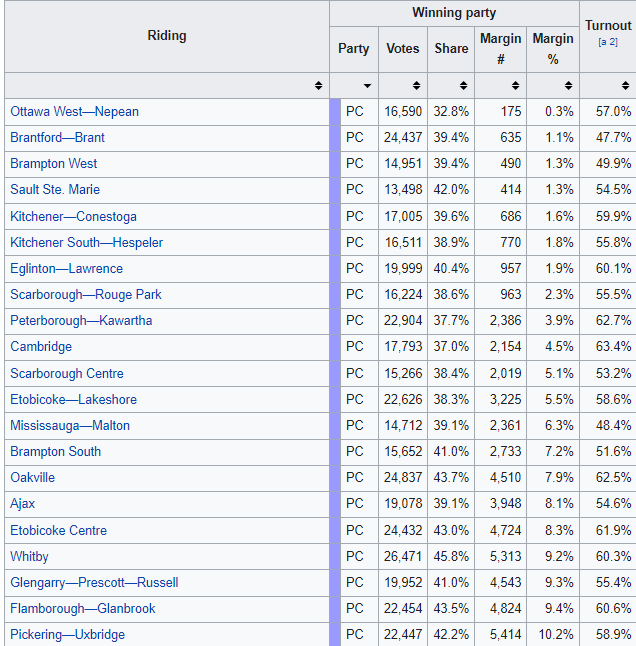The height and width of the screenshot is (646, 636).
Task: Open Kitchener—Conestoga riding link
Action: (x=73, y=216)
